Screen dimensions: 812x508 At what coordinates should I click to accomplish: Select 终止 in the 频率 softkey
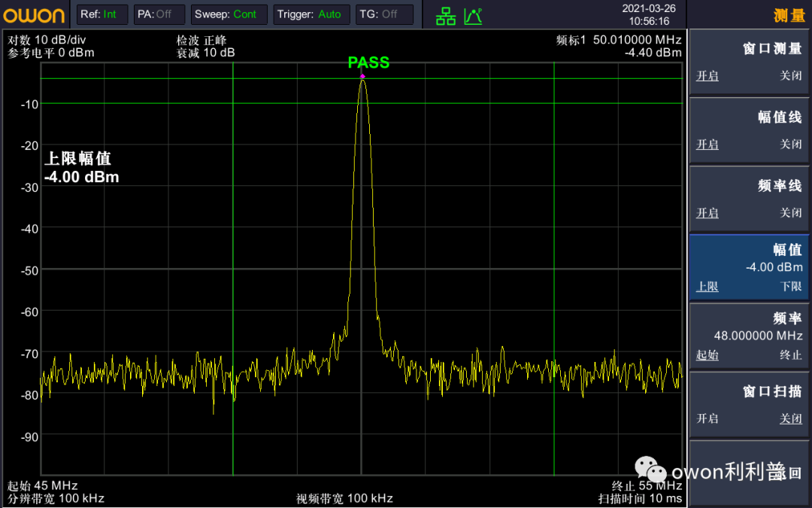click(x=791, y=355)
